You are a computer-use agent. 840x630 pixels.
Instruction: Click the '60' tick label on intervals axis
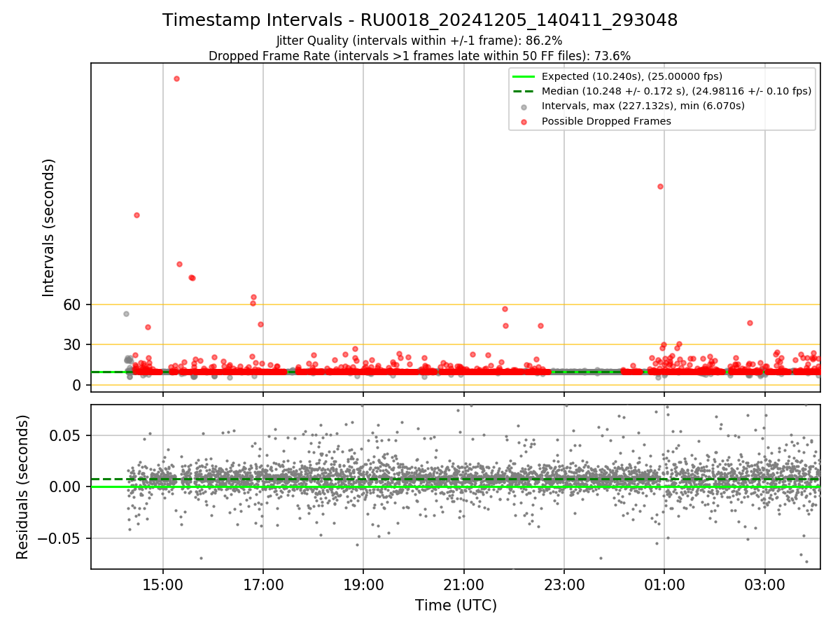73,304
